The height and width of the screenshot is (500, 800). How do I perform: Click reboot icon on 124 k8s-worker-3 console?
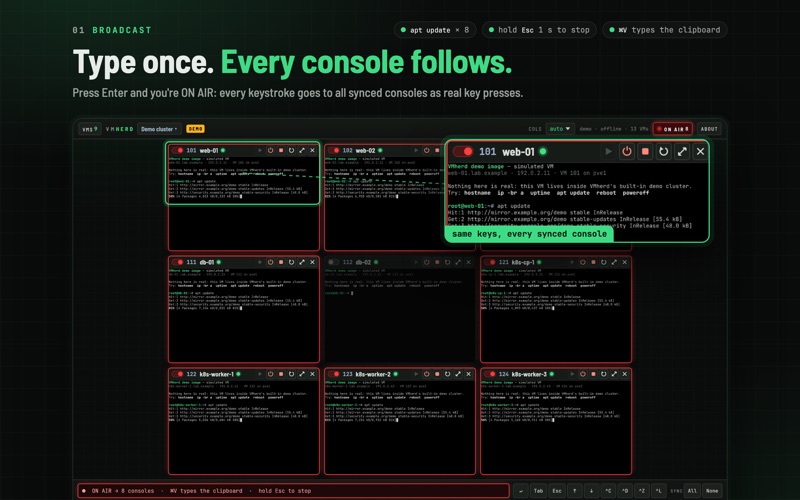(x=604, y=374)
